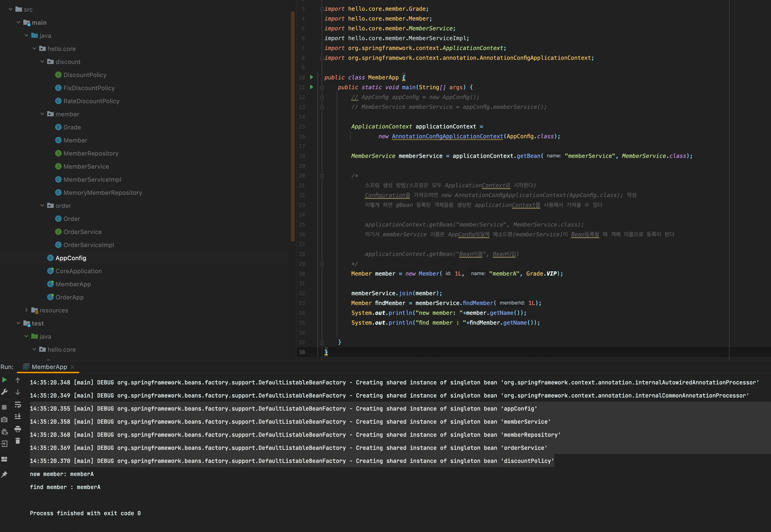Click findMember call on line 33
Image resolution: width=771 pixels, height=532 pixels.
[478, 303]
